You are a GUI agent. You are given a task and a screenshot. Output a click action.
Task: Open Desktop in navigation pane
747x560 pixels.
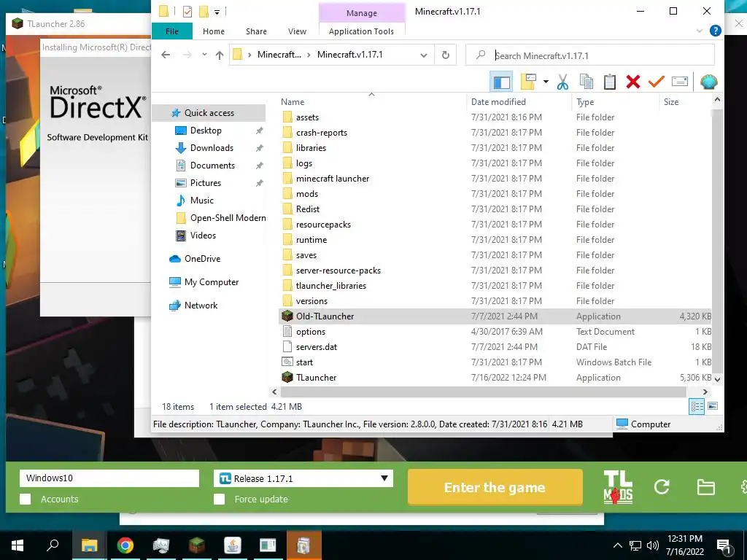pos(206,131)
